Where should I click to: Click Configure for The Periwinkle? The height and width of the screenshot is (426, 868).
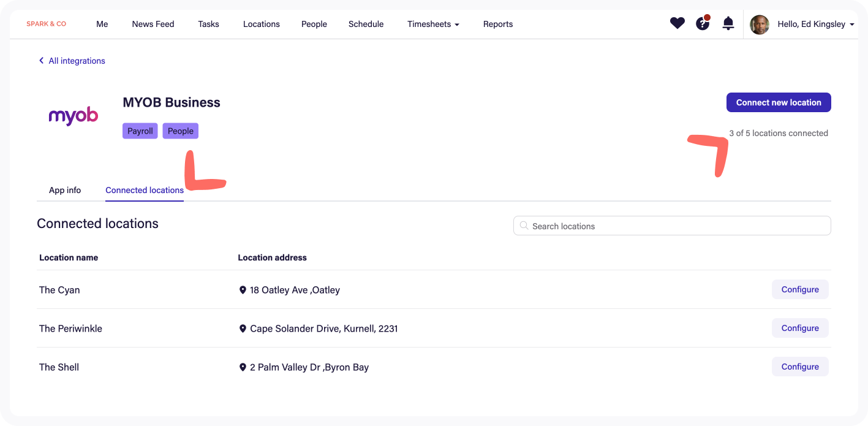tap(800, 328)
